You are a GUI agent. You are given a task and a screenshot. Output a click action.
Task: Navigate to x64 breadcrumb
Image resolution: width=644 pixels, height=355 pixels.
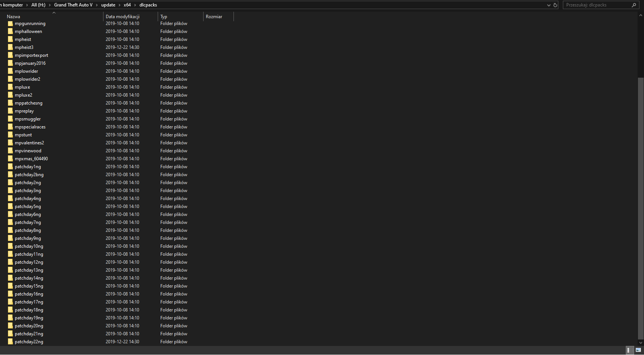[x=127, y=5]
